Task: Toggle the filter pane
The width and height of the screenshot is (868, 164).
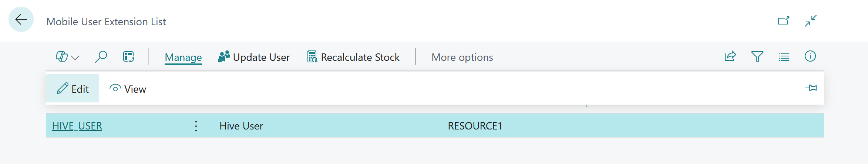Action: (x=757, y=56)
